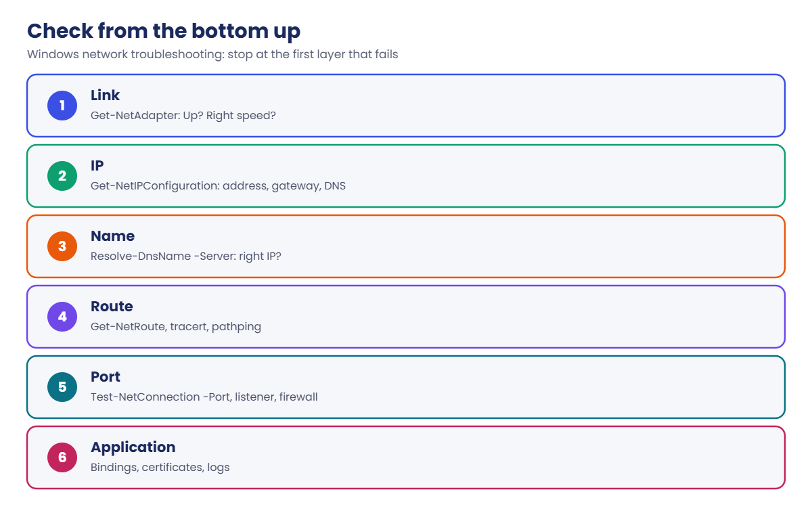812x517 pixels.
Task: Select the Application heading
Action: click(133, 447)
